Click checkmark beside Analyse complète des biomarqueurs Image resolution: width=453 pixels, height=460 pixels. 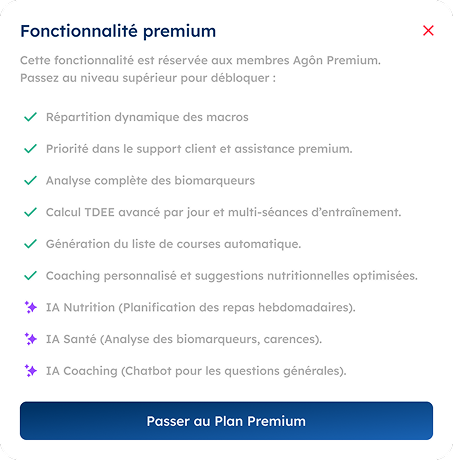pos(30,181)
